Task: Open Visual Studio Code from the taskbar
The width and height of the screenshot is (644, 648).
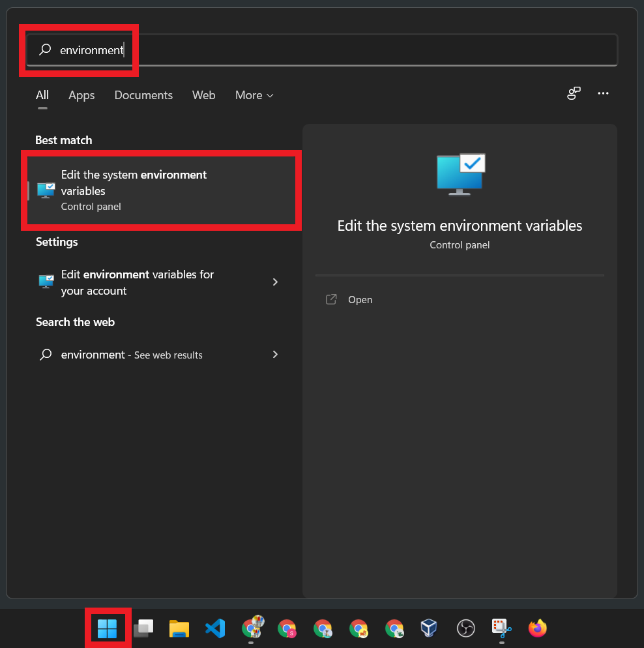Action: click(x=215, y=628)
